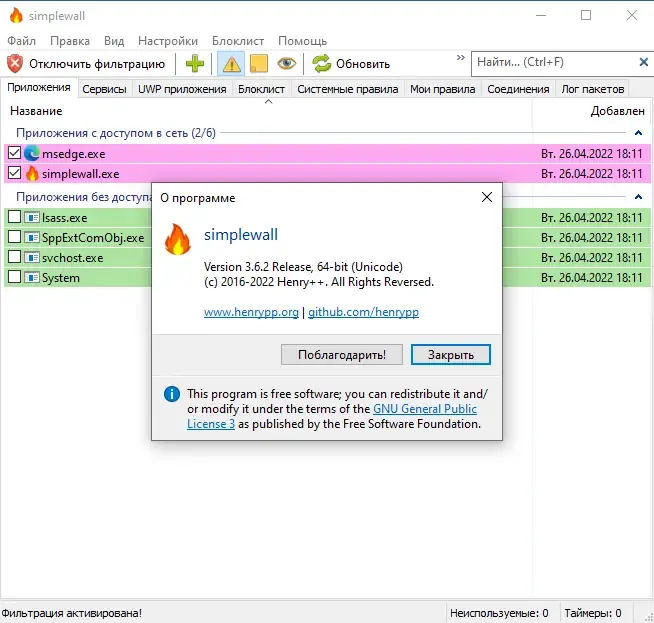Click the Неиспользуемые: 0 status entry
Screen dimensions: 654x623
[499, 613]
